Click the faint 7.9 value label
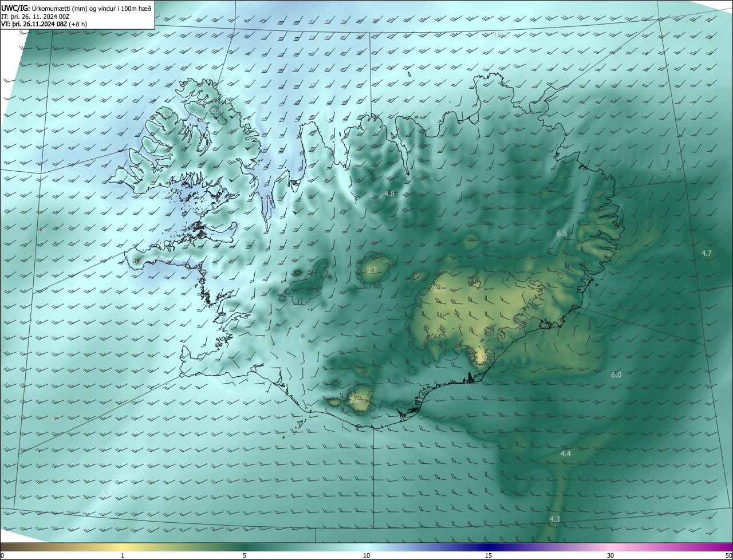Screen dimensions: 733x560 (x=41, y=231)
